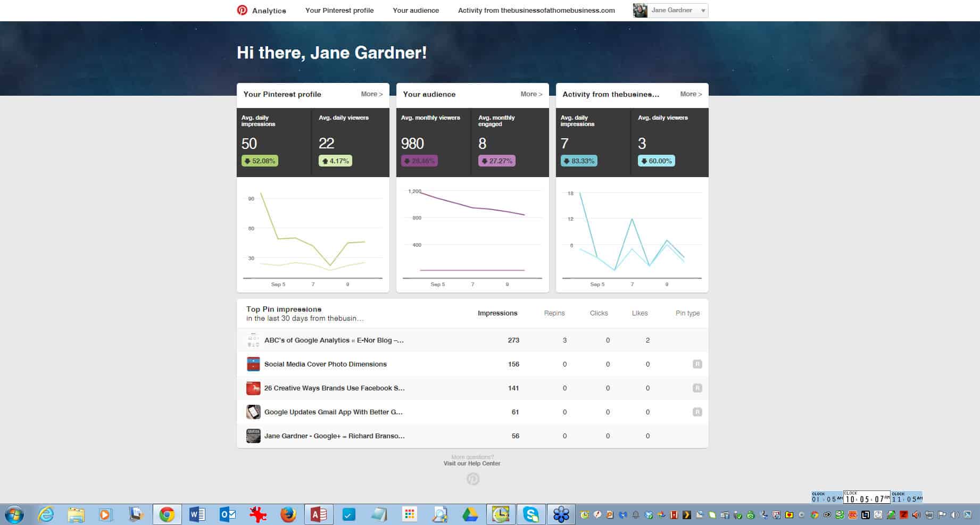The width and height of the screenshot is (980, 525).
Task: Expand More in Your audience card
Action: tap(531, 94)
